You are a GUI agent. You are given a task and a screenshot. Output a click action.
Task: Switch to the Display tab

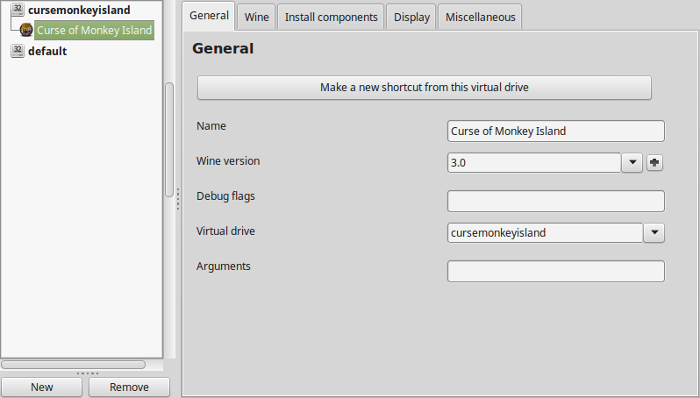tap(411, 17)
